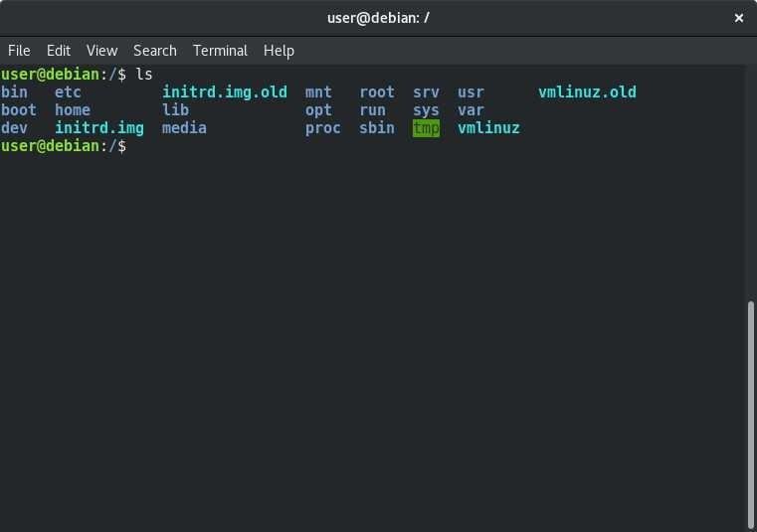Click the 'initrd.img.old' link name
Screen dimensions: 757x532
click(x=225, y=92)
